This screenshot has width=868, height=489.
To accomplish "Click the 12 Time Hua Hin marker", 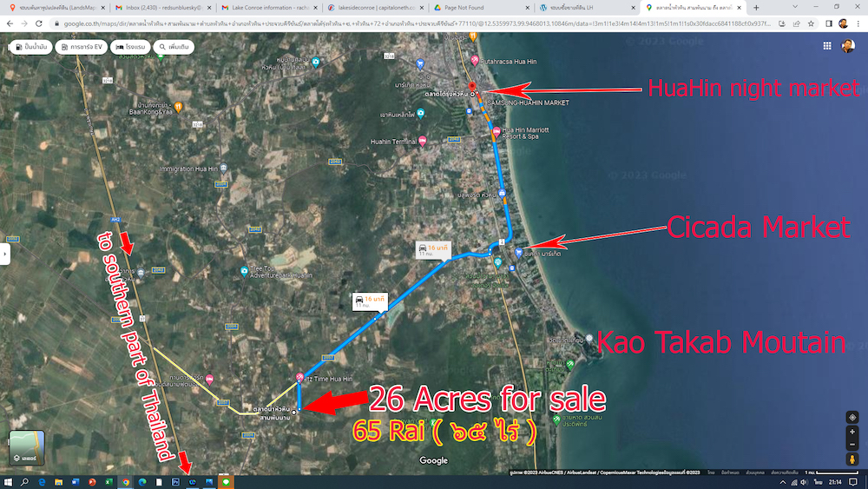I will 299,377.
